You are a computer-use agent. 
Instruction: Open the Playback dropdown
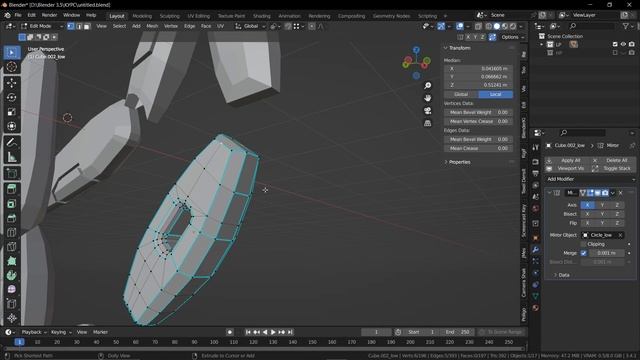pos(33,332)
